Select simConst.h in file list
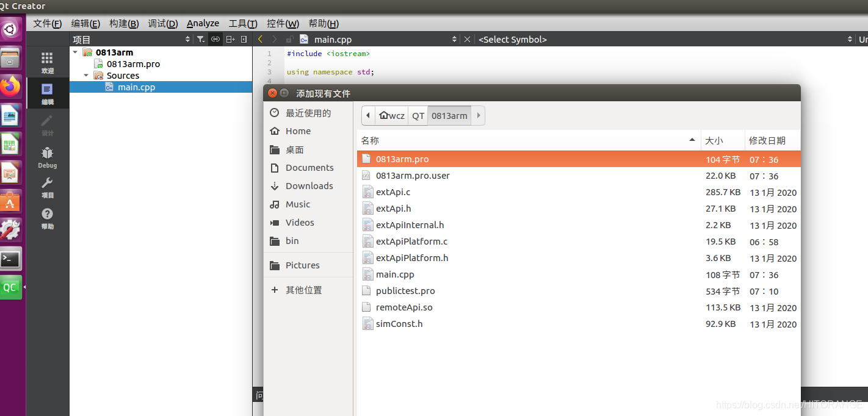 pos(579,324)
